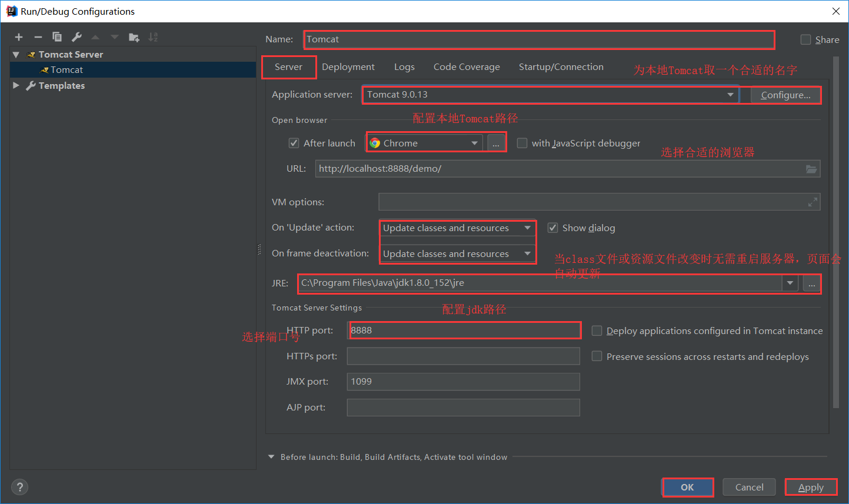Screen dimensions: 849x504
Task: Select the Tomcat configuration in the tree
Action: tap(133, 70)
